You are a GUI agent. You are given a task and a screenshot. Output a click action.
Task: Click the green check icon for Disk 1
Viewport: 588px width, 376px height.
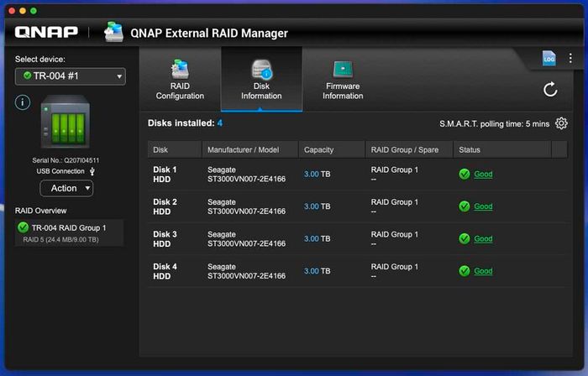pyautogui.click(x=465, y=174)
